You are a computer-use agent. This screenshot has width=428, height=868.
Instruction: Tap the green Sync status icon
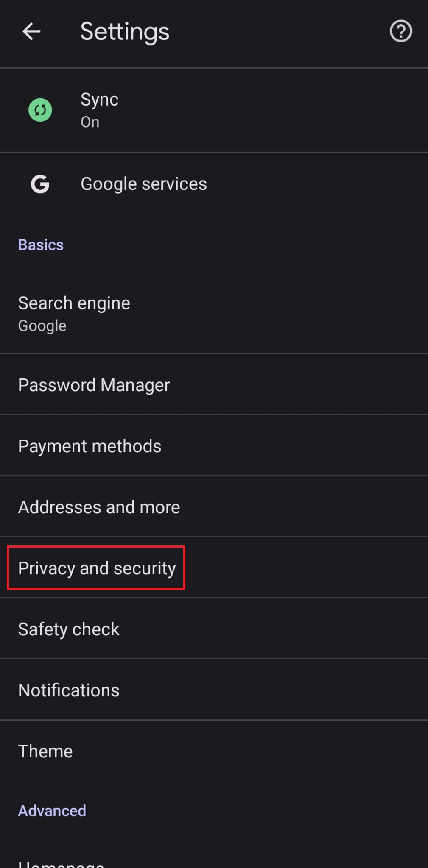click(40, 110)
